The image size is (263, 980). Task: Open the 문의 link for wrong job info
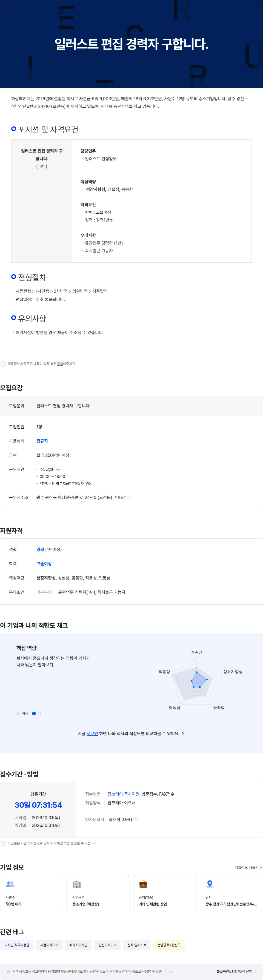pyautogui.click(x=60, y=364)
